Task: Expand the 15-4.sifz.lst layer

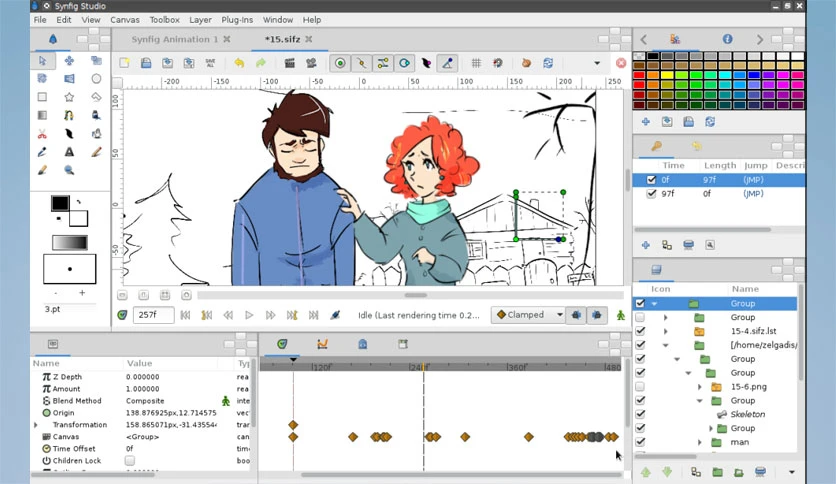Action: pyautogui.click(x=665, y=331)
